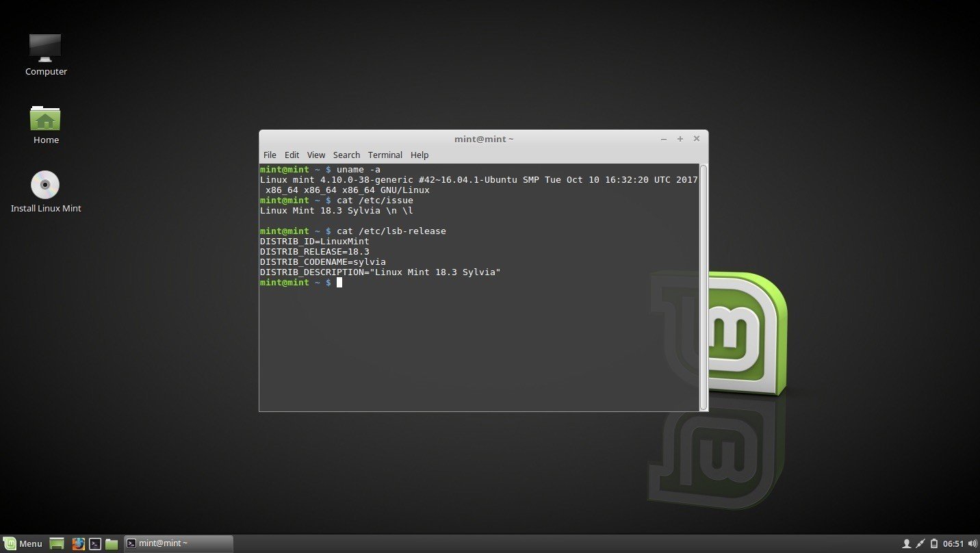
Task: Open the battery power tray icon
Action: pos(933,544)
